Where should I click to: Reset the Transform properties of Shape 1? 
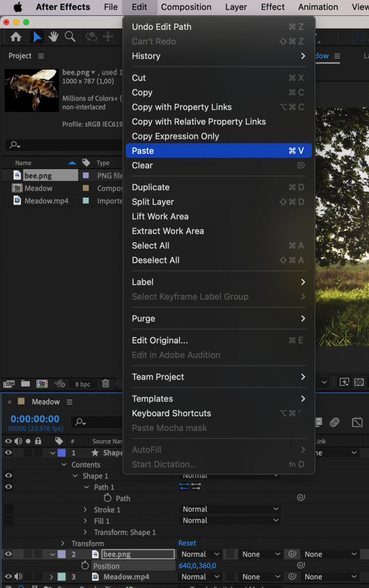(x=186, y=543)
